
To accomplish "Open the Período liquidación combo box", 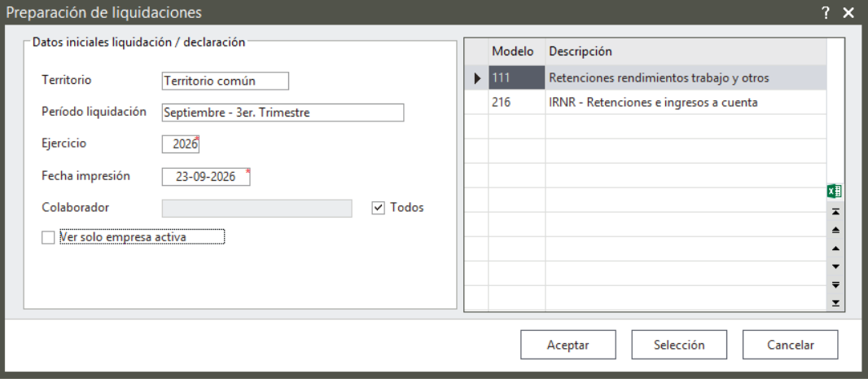I will [x=283, y=112].
